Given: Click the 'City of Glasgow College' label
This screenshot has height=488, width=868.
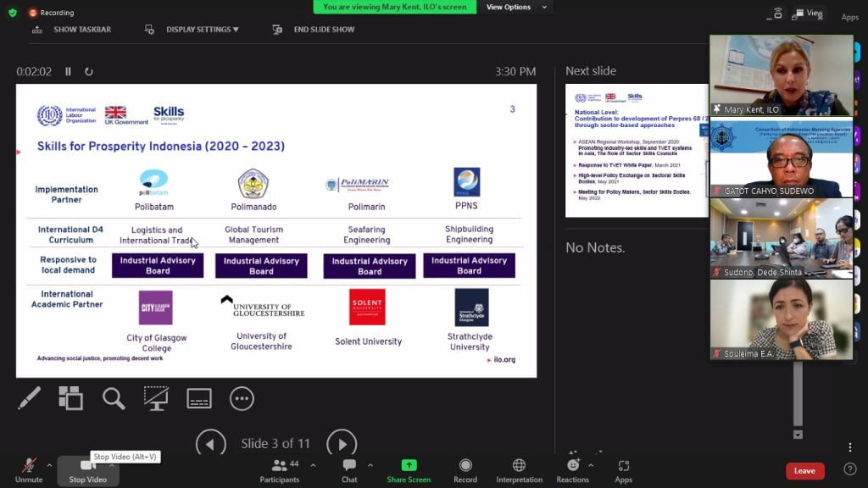Looking at the screenshot, I should (157, 343).
